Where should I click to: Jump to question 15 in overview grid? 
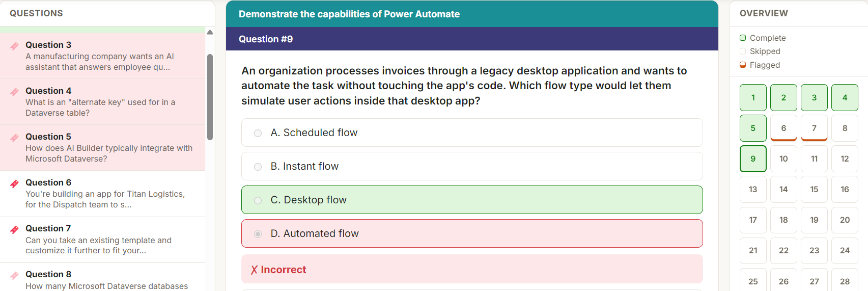coord(814,189)
